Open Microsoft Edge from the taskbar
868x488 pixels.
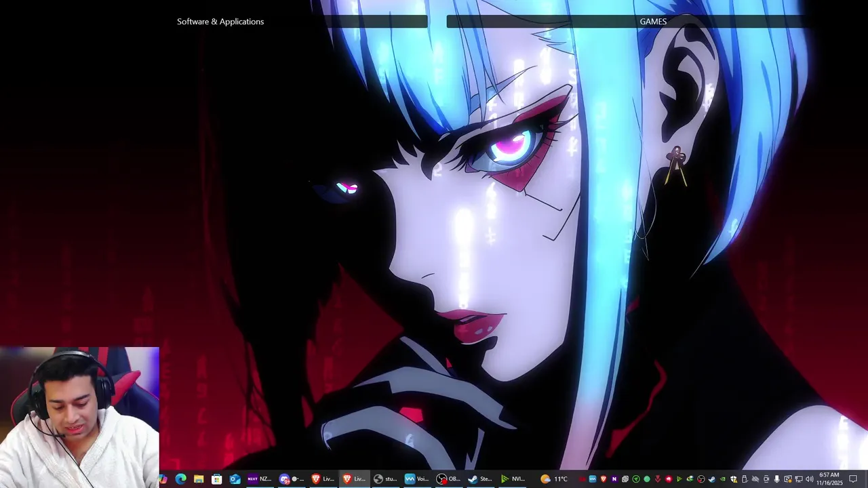[x=180, y=479]
